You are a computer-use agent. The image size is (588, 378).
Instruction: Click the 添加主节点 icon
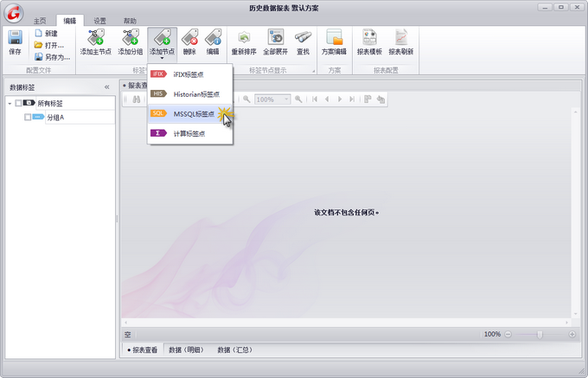95,37
